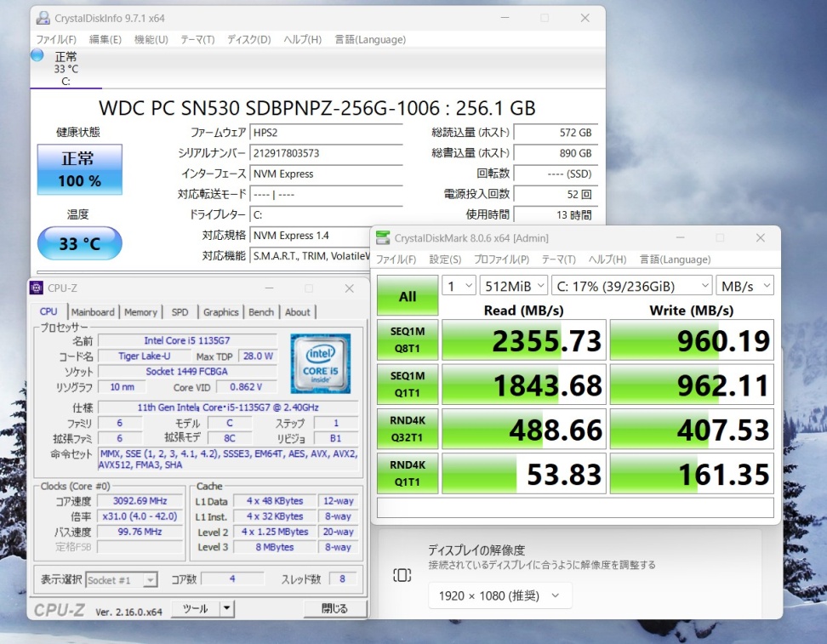Click the serial number field 212917803573

tap(326, 153)
